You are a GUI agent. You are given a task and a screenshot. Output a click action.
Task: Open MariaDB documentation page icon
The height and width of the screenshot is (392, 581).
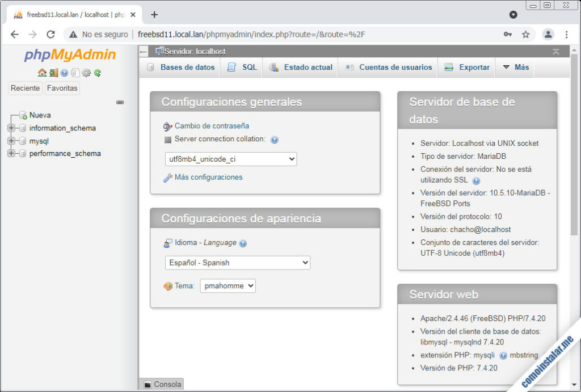pos(75,73)
